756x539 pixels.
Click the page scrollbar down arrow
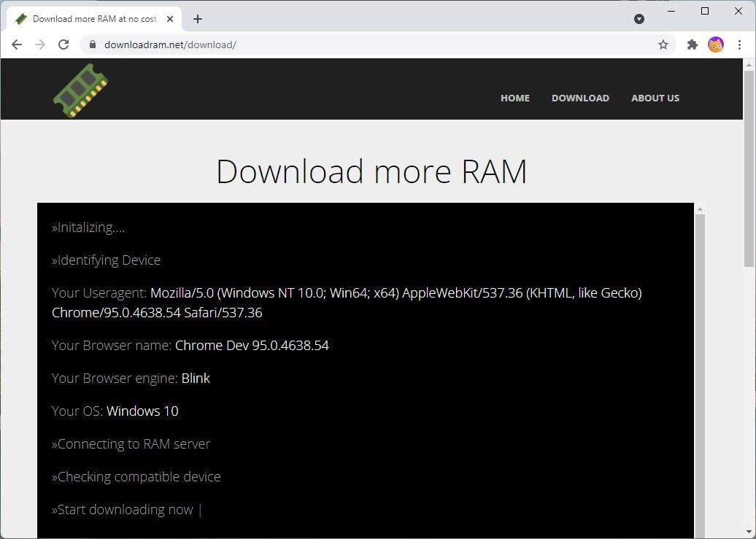click(749, 532)
